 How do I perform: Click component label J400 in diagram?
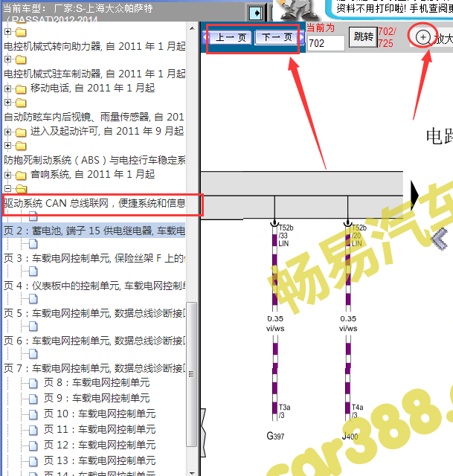point(350,437)
